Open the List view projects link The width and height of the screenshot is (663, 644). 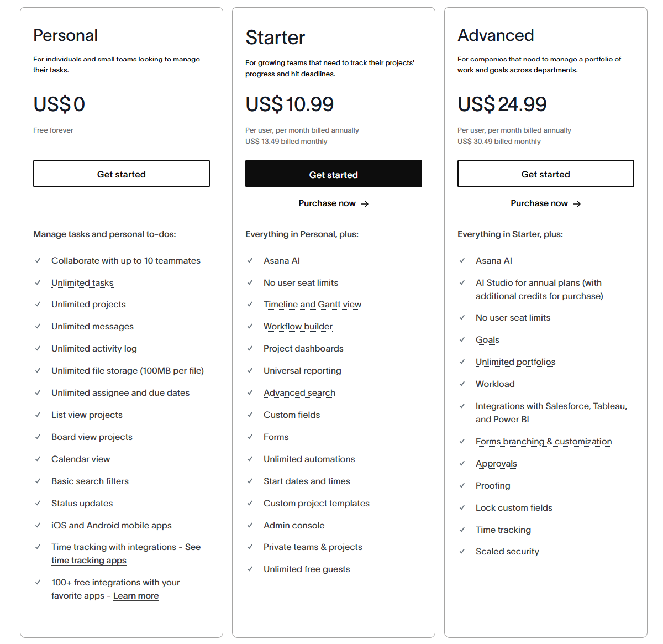point(87,415)
